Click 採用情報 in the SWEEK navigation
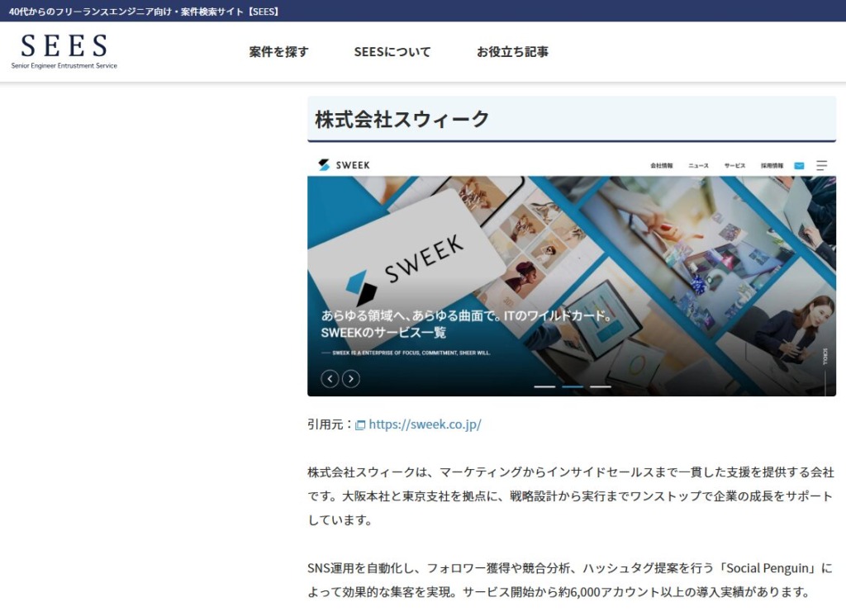 click(x=772, y=166)
